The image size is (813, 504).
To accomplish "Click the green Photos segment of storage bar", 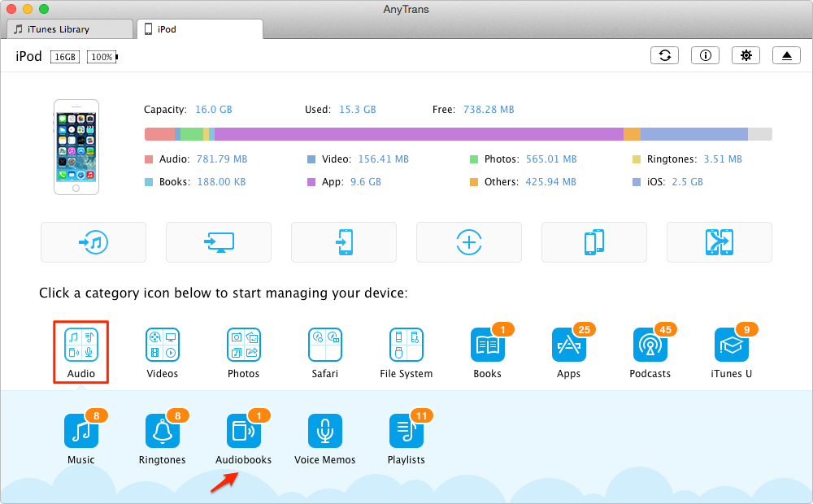I will coord(191,134).
